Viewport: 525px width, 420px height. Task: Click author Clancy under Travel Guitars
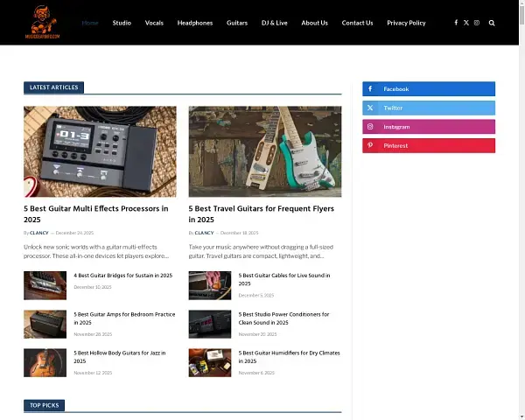pos(204,233)
